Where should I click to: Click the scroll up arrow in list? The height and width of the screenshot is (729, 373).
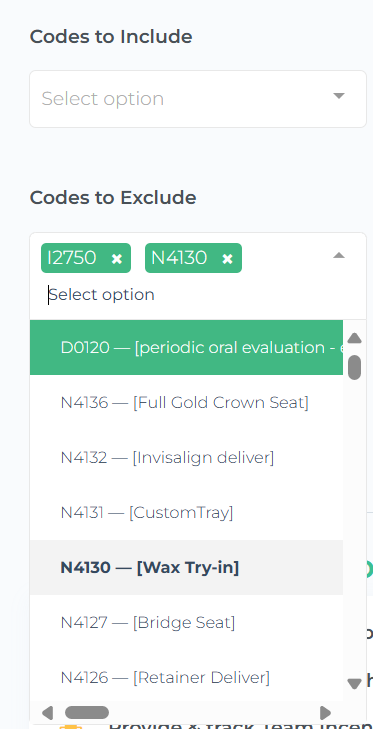click(x=354, y=338)
